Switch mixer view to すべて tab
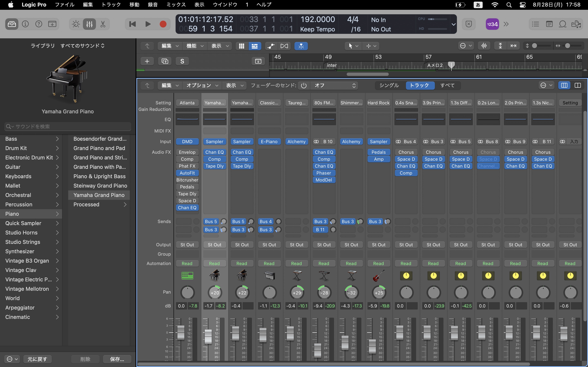Viewport: 588px width, 367px height. click(447, 85)
